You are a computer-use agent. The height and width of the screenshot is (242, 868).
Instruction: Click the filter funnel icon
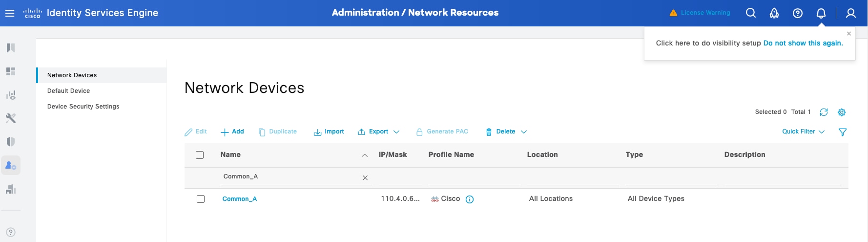point(842,132)
